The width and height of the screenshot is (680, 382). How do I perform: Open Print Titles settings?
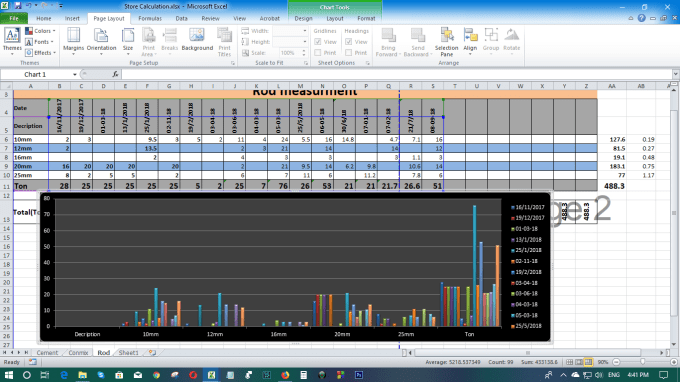[x=224, y=42]
